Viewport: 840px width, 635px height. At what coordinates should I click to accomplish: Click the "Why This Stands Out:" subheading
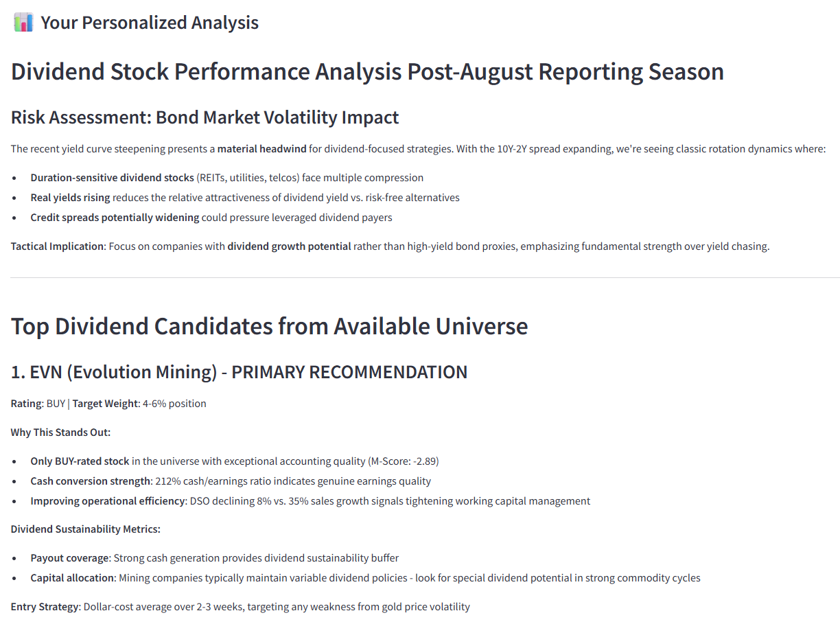[x=60, y=432]
